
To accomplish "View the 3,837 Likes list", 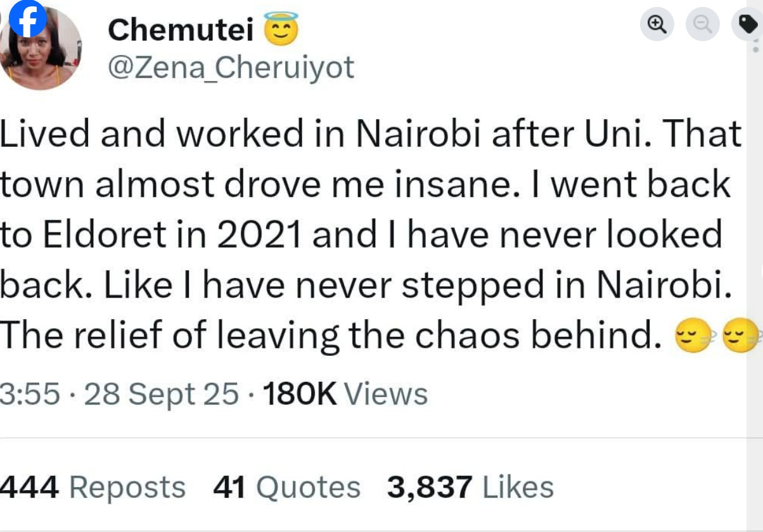I will click(470, 487).
